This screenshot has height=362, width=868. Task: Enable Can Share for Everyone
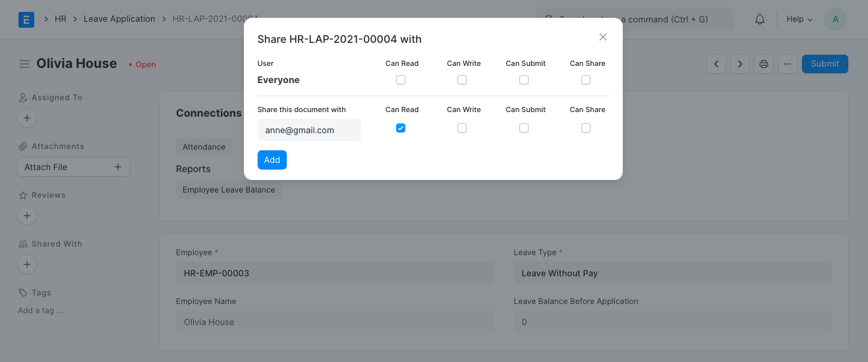click(586, 80)
